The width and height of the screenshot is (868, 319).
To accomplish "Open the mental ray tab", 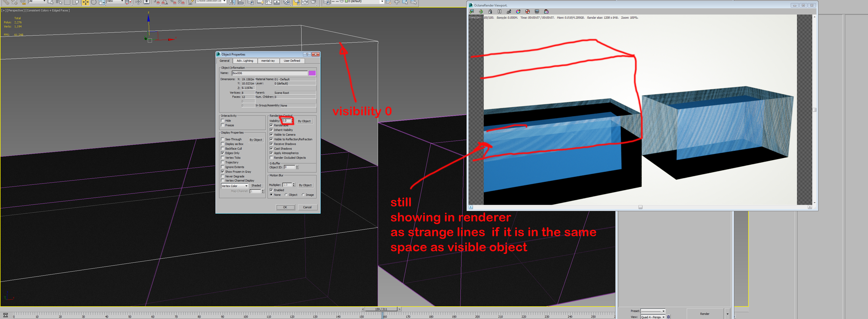I will [268, 61].
